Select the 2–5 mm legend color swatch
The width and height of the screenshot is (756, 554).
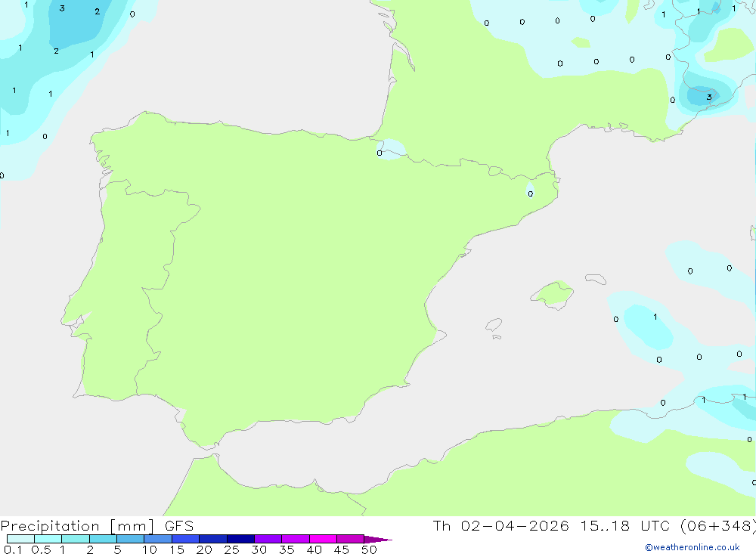tap(103, 539)
